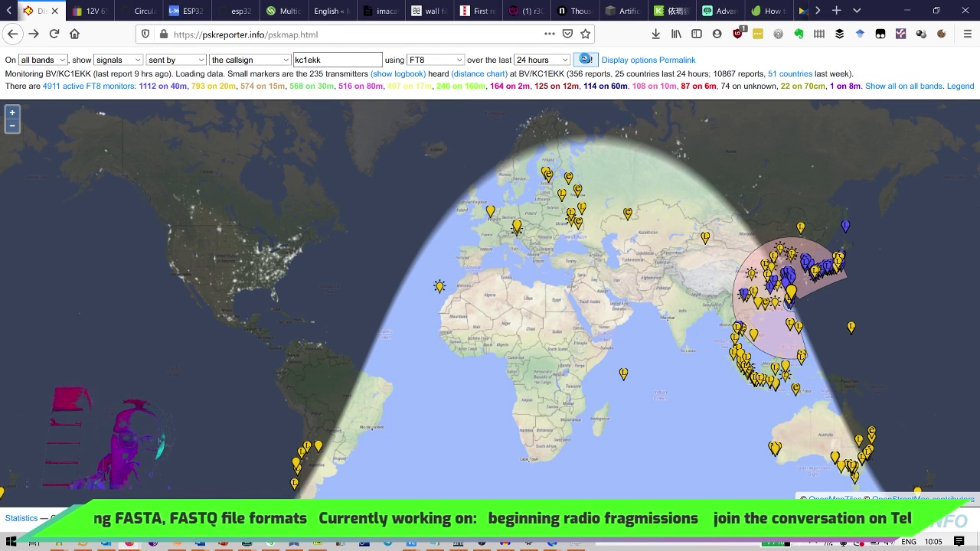Image resolution: width=980 pixels, height=551 pixels.
Task: Click '4911 active FT8 monitors' link
Action: click(x=89, y=86)
